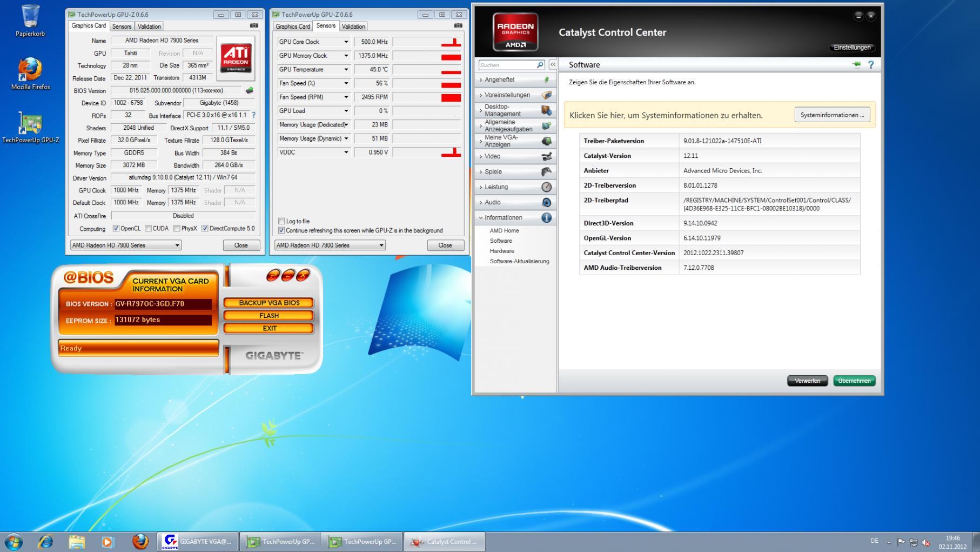Toggle the DirectCompute 5.0 checkbox

205,228
